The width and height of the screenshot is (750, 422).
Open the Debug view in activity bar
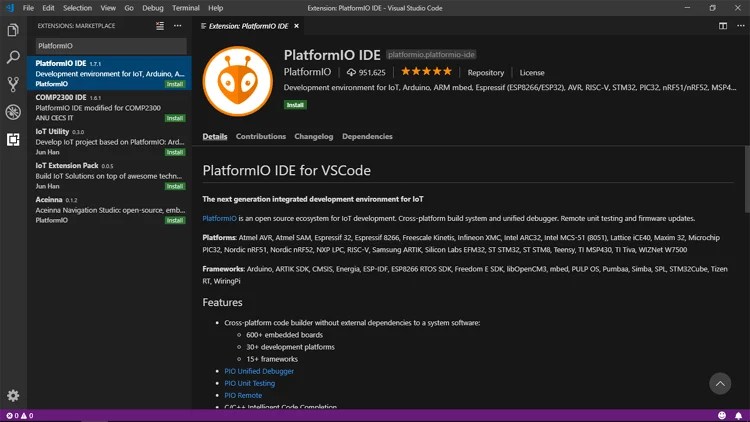[13, 112]
